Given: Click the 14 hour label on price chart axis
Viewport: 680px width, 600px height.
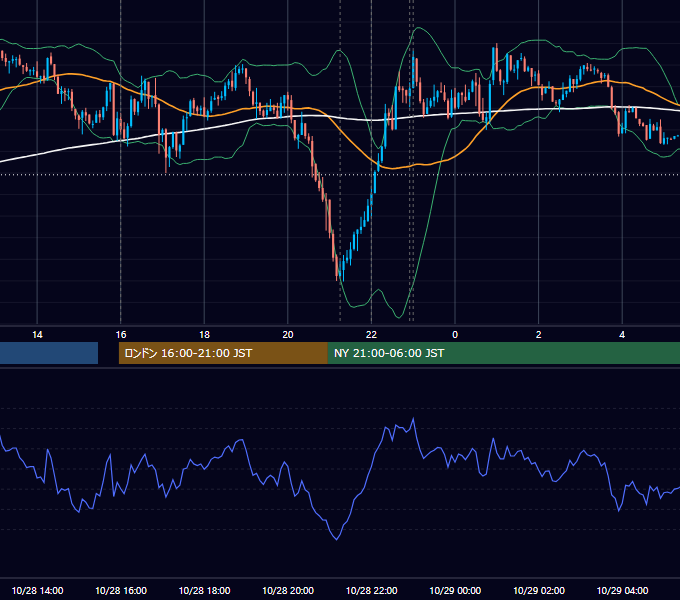Looking at the screenshot, I should coord(37,335).
